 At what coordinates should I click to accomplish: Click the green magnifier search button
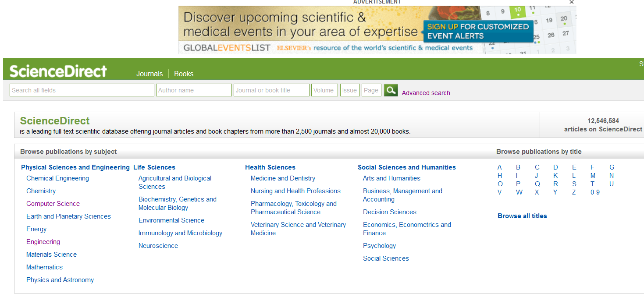point(391,90)
